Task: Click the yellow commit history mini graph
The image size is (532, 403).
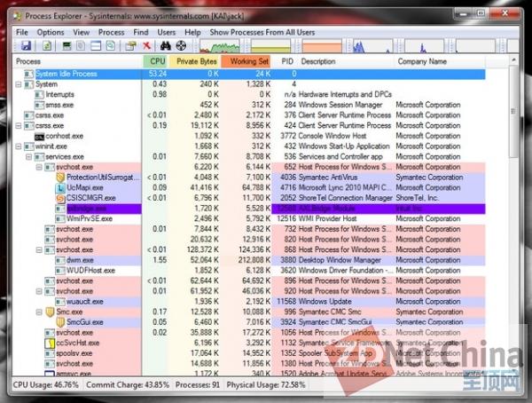Action: tap(270, 46)
